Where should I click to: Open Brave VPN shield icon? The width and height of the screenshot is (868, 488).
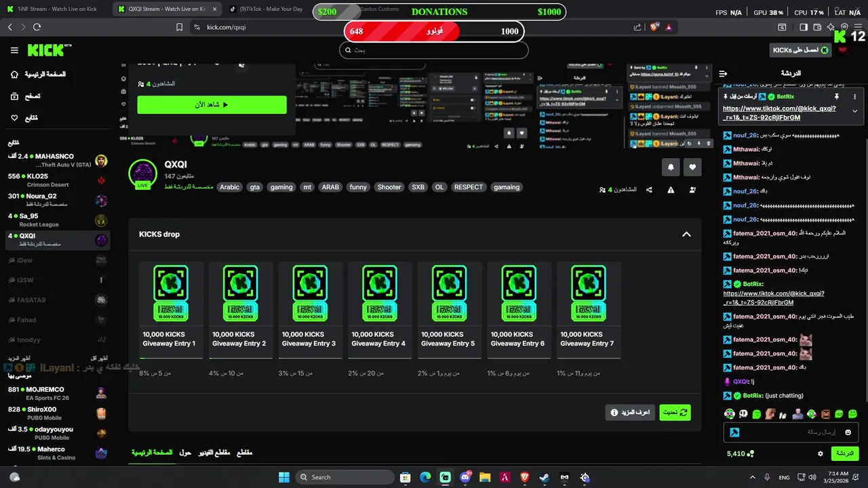pos(844,27)
